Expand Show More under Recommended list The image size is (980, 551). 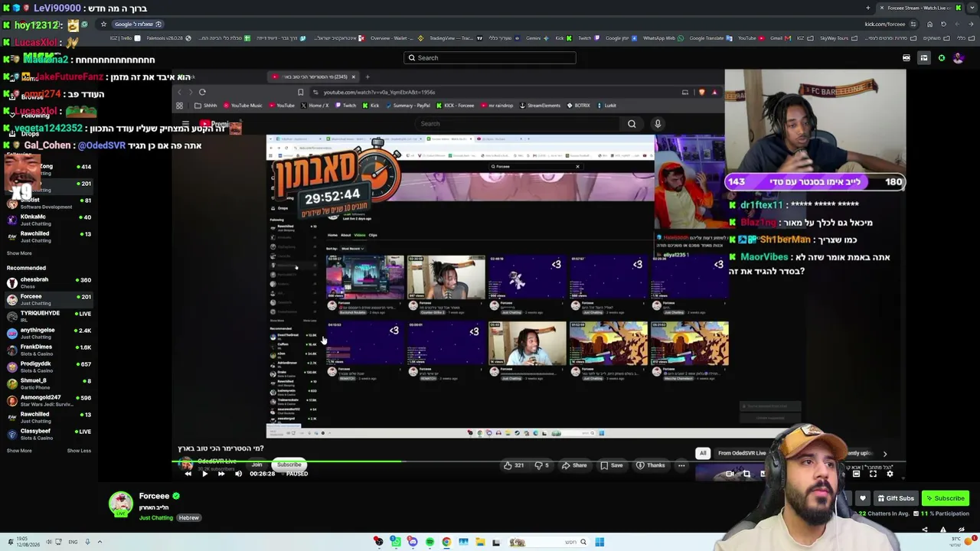19,451
